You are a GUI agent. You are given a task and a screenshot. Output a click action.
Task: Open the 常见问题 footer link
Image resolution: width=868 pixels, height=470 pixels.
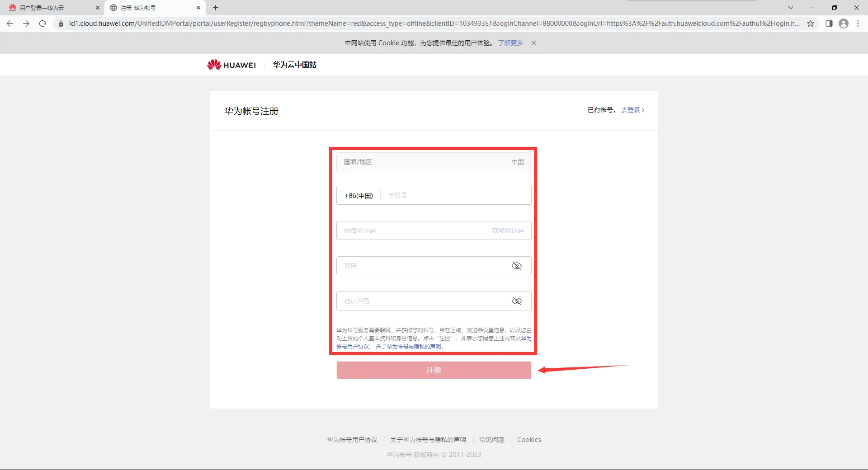[x=492, y=440]
